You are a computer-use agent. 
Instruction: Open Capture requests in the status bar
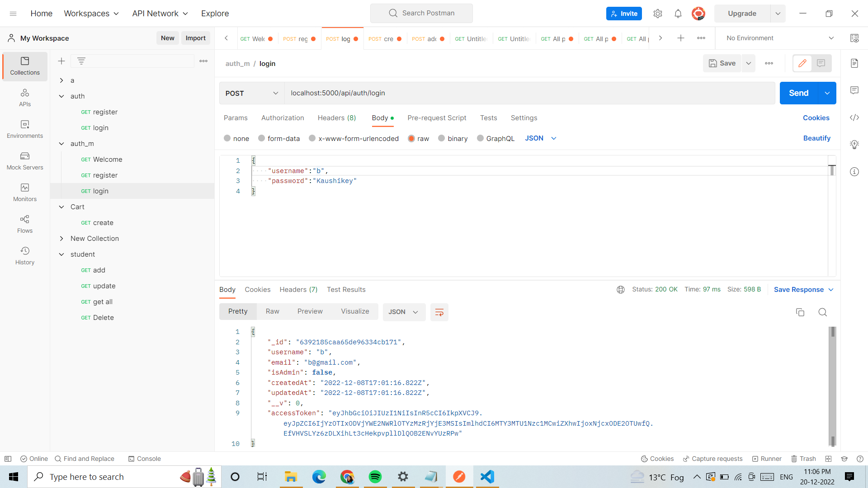(712, 459)
